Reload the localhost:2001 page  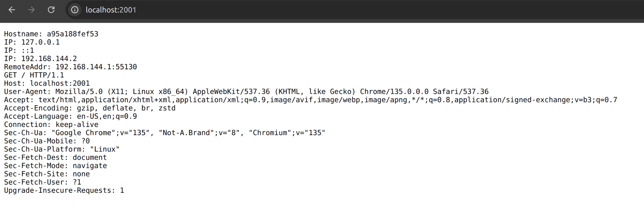tap(51, 10)
